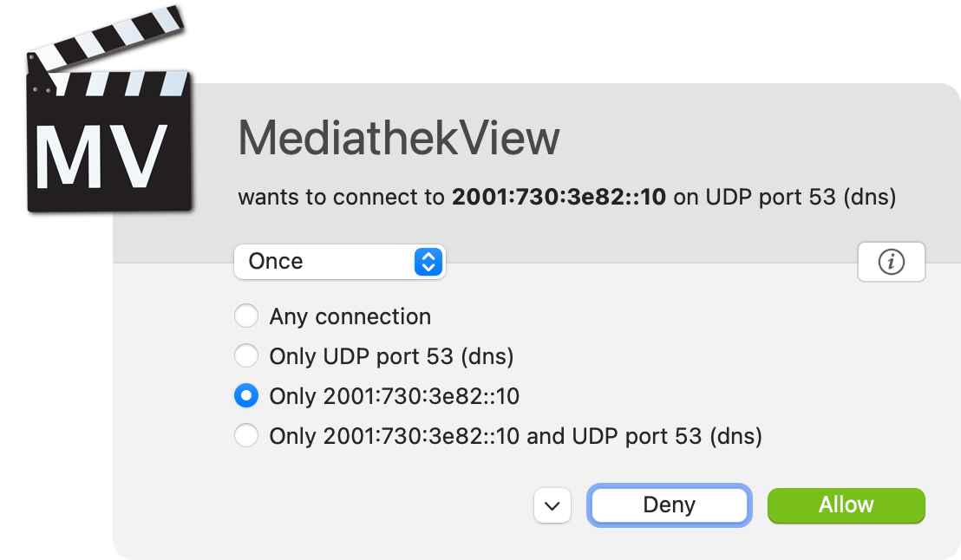Select the "Any connection" radio button

point(246,316)
